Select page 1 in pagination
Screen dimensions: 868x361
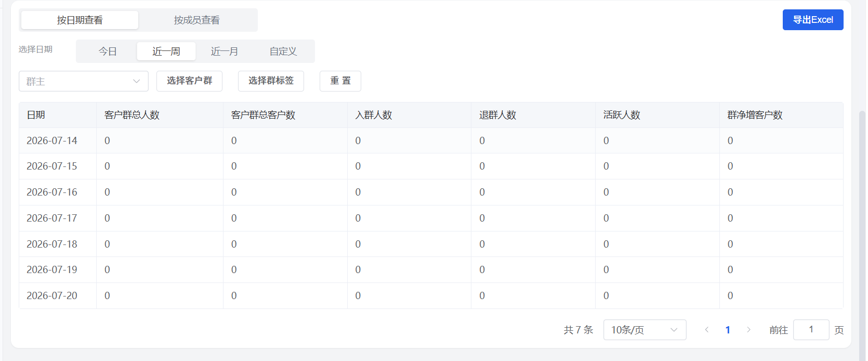point(728,330)
